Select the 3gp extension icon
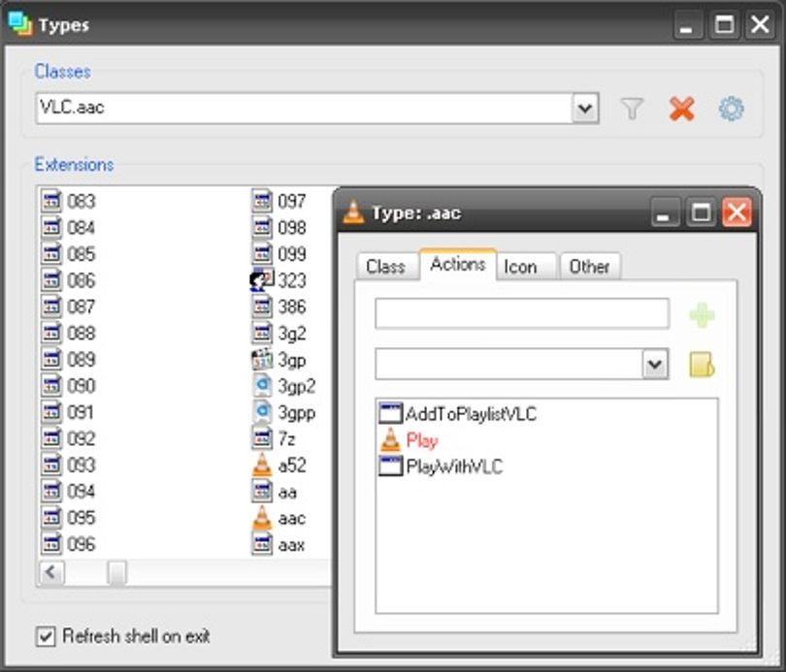This screenshot has width=786, height=672. pyautogui.click(x=262, y=360)
